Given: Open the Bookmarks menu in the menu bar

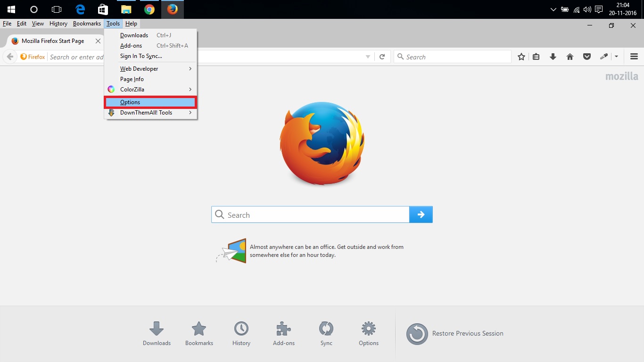Looking at the screenshot, I should [x=87, y=24].
